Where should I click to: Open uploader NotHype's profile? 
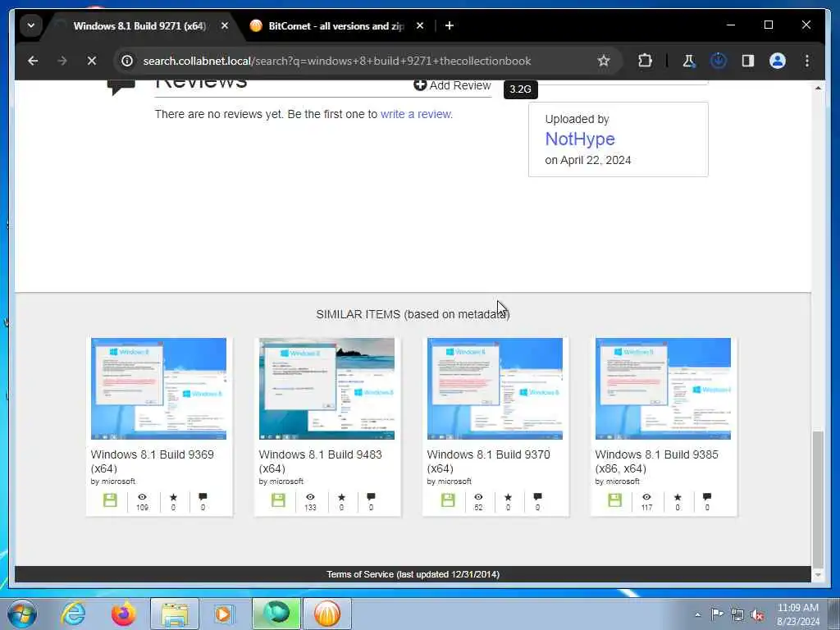pyautogui.click(x=580, y=139)
